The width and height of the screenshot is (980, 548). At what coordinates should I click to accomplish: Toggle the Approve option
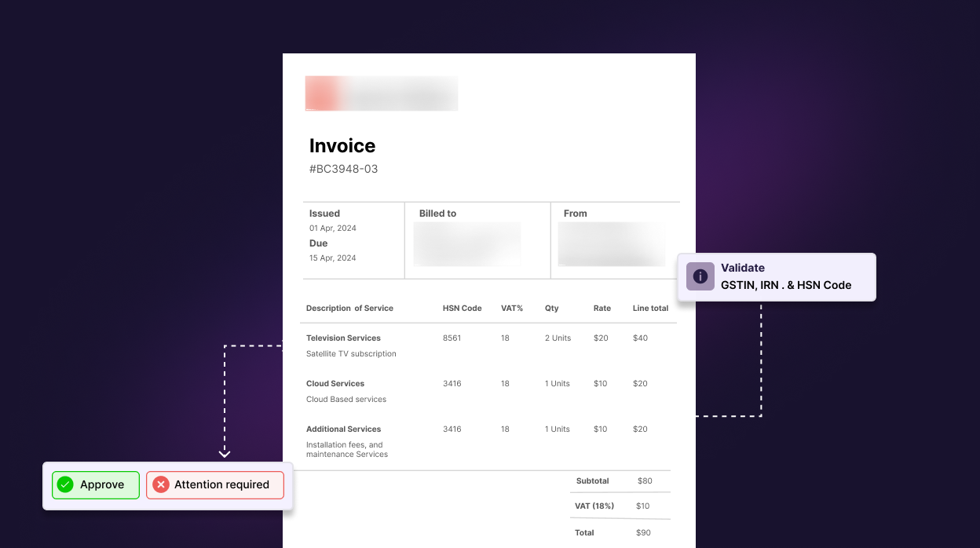96,484
